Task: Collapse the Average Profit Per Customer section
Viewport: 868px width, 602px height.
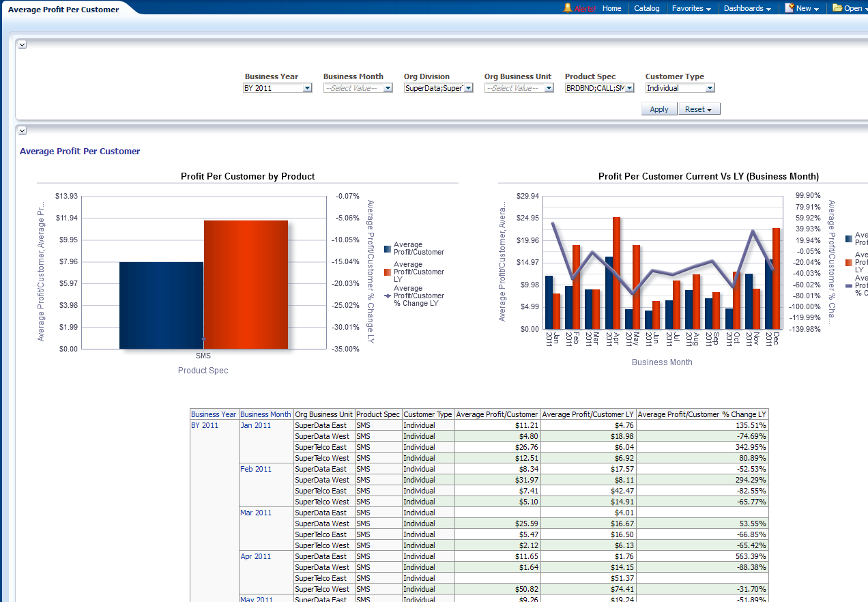Action: 23,130
